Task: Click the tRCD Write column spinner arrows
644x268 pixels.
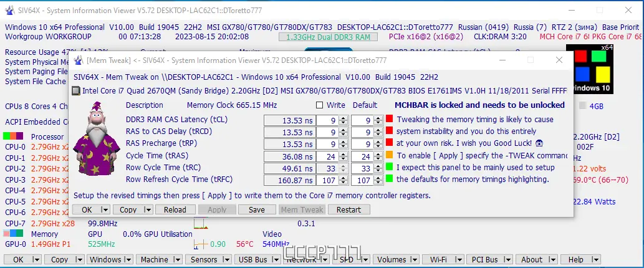Action: (x=344, y=133)
